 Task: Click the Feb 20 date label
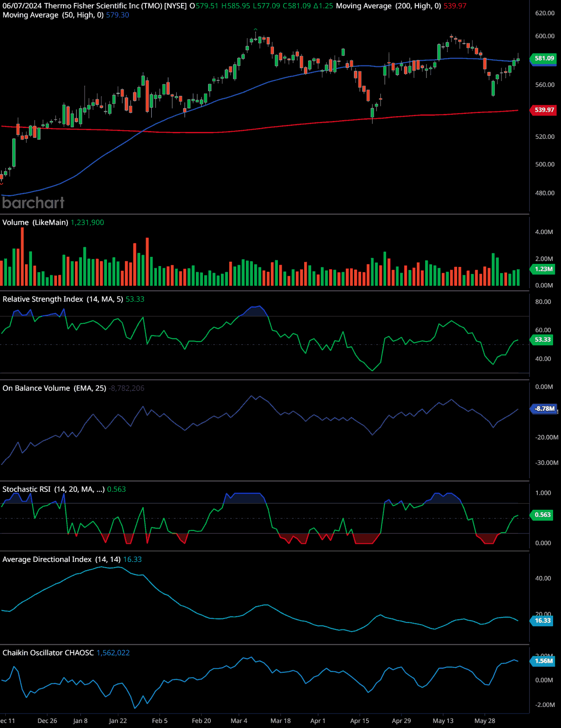202,721
